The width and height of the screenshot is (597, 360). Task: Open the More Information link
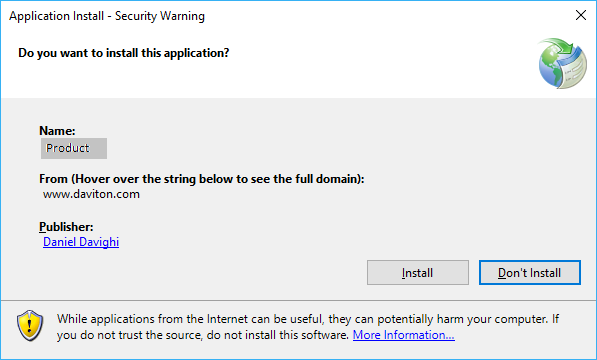pyautogui.click(x=404, y=335)
